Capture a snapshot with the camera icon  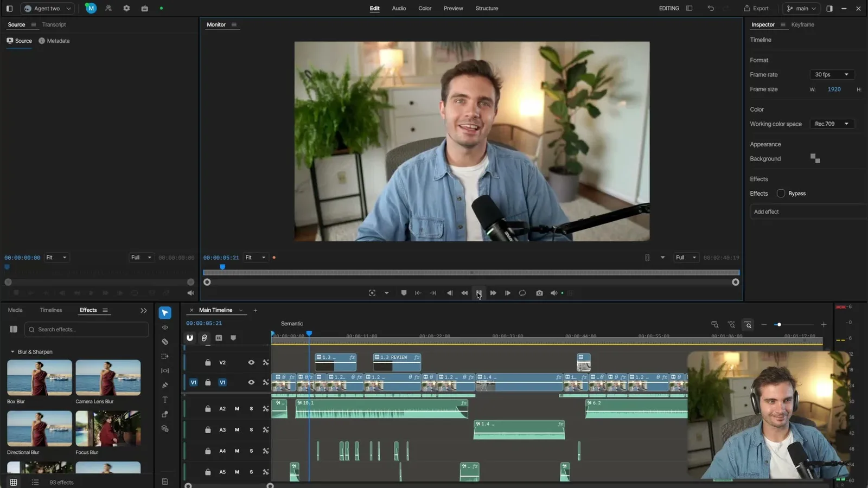click(x=539, y=293)
